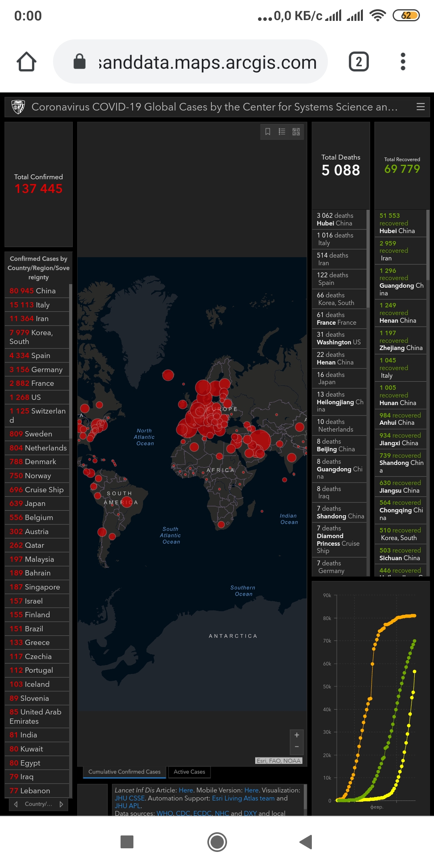Click 510 recovered Korea, South entry
This screenshot has width=434, height=868.
pos(401,534)
